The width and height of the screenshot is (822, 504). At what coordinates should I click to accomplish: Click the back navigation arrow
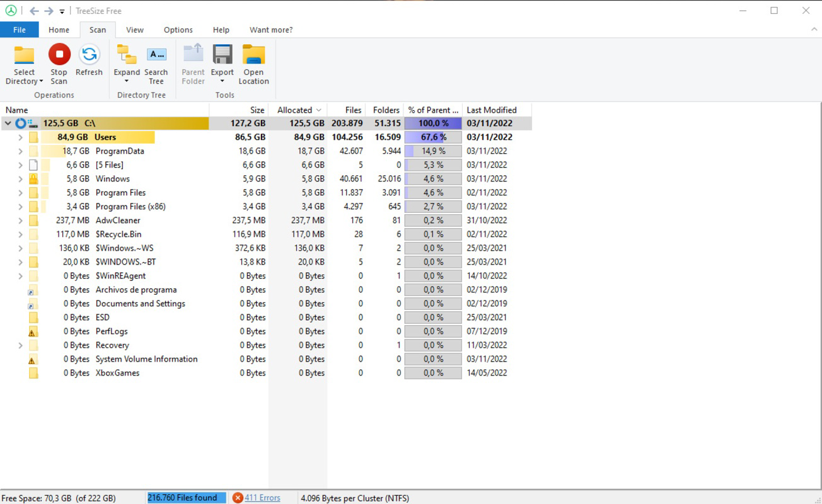tap(35, 10)
